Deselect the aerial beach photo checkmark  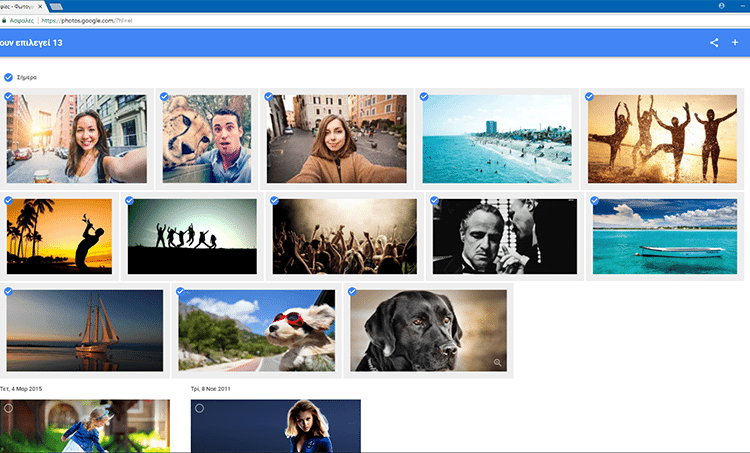tap(424, 97)
